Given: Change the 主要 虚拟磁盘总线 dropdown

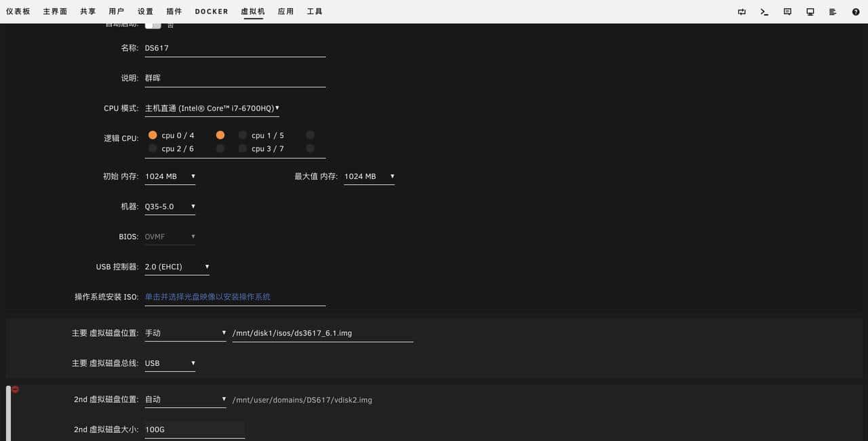Looking at the screenshot, I should 170,362.
